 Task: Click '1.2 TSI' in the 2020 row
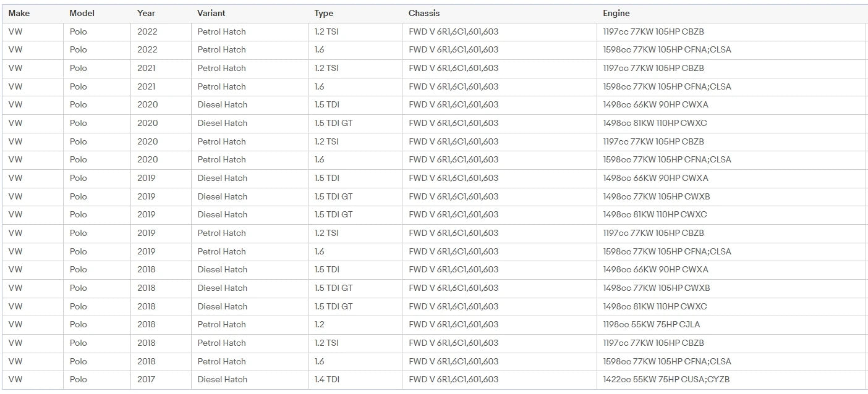(x=326, y=141)
